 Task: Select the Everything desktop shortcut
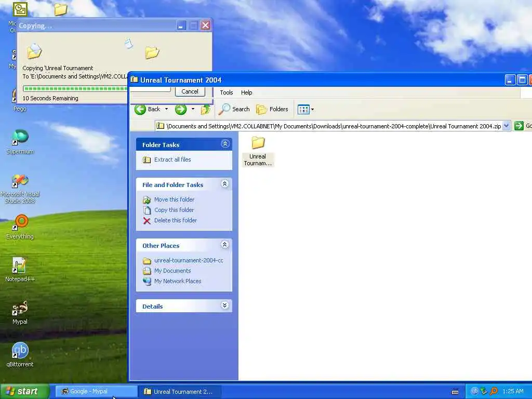click(20, 227)
